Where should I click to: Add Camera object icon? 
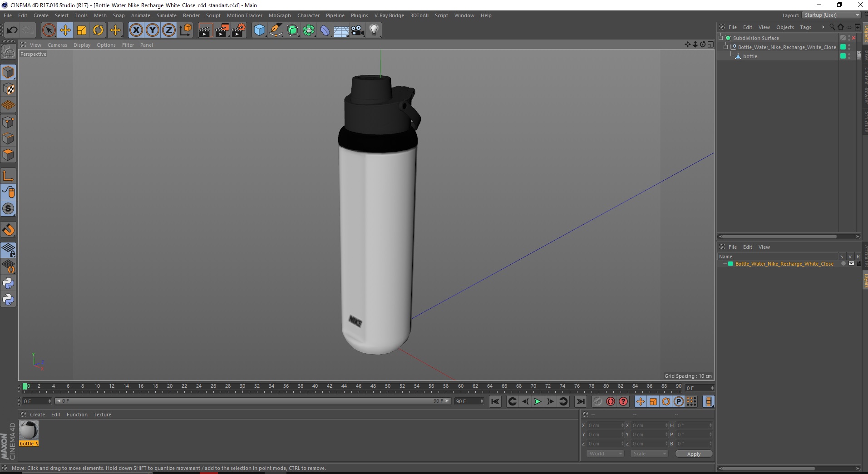click(358, 30)
